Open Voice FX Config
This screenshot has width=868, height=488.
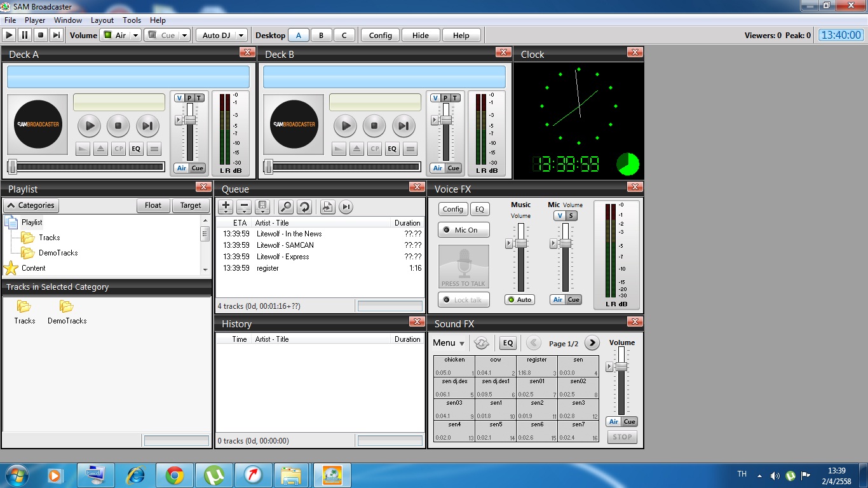pos(453,209)
